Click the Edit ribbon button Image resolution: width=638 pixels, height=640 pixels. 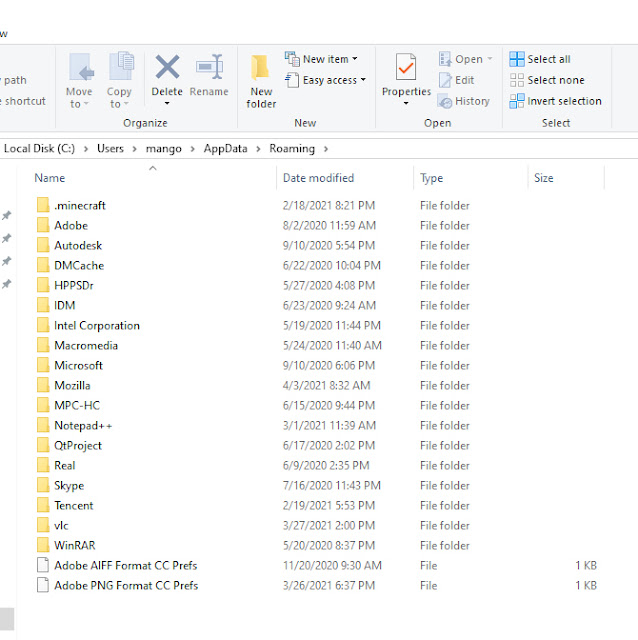coord(456,80)
